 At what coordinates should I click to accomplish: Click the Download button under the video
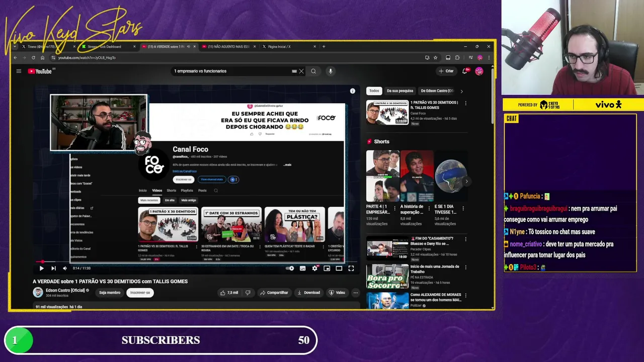(x=308, y=293)
